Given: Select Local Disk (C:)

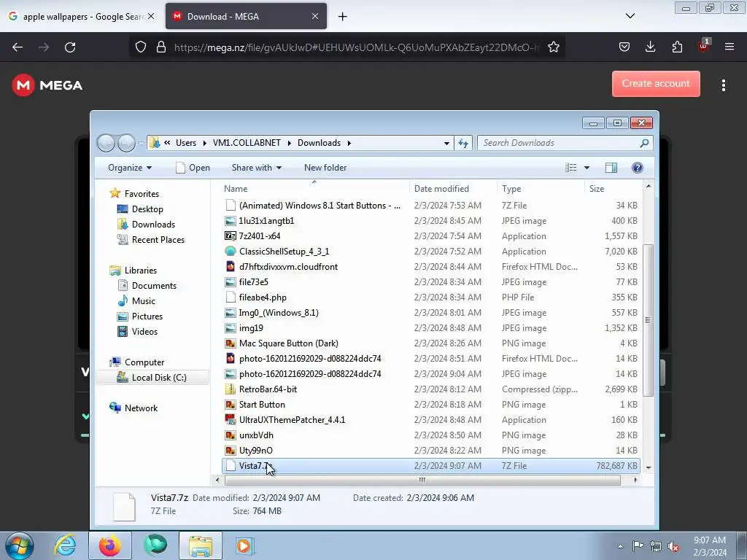Looking at the screenshot, I should (x=158, y=378).
